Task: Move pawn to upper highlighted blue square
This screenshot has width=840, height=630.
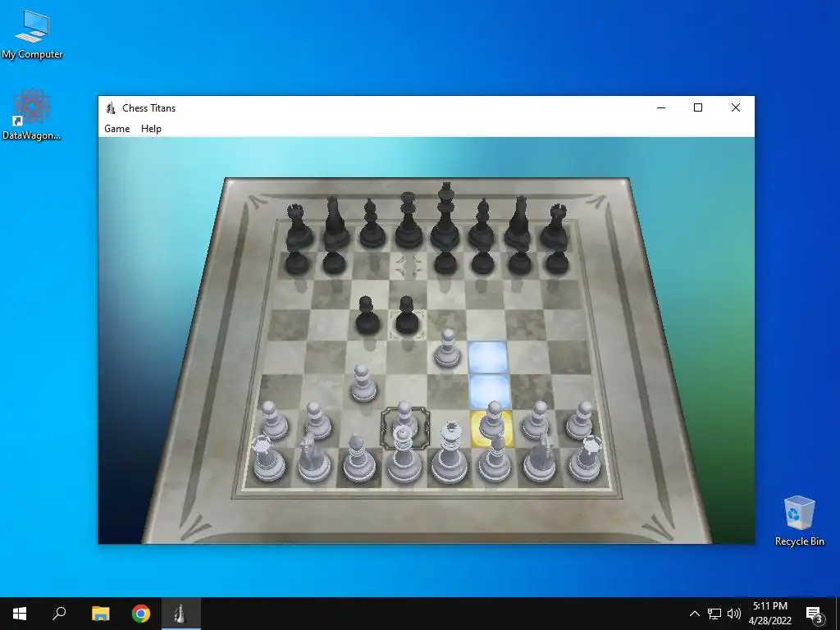Action: pyautogui.click(x=488, y=358)
